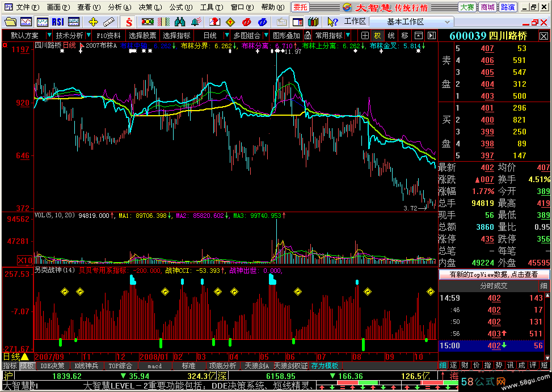Switch to the 天狼剑A tab
Screen dimensions: 552x392
[x=256, y=366]
